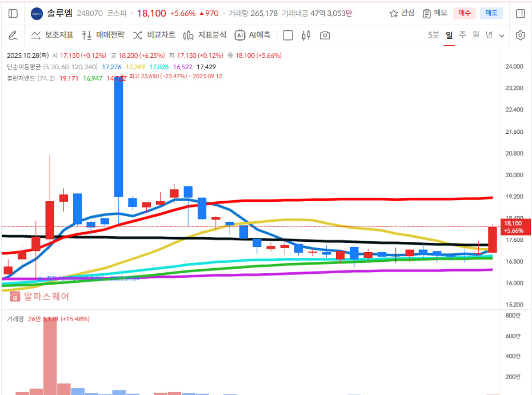Click the tallest red volume bar
The image size is (532, 395).
50,354
